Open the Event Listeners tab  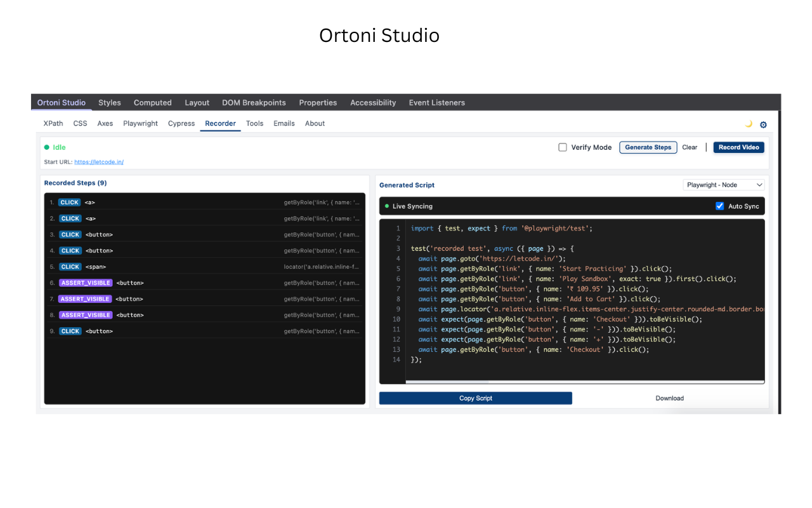click(436, 102)
